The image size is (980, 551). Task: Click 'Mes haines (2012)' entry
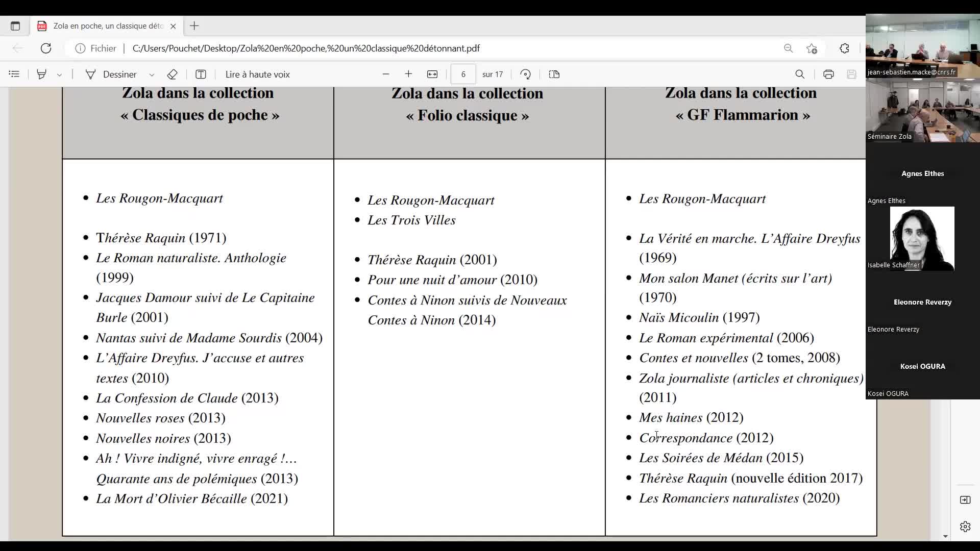pyautogui.click(x=691, y=417)
